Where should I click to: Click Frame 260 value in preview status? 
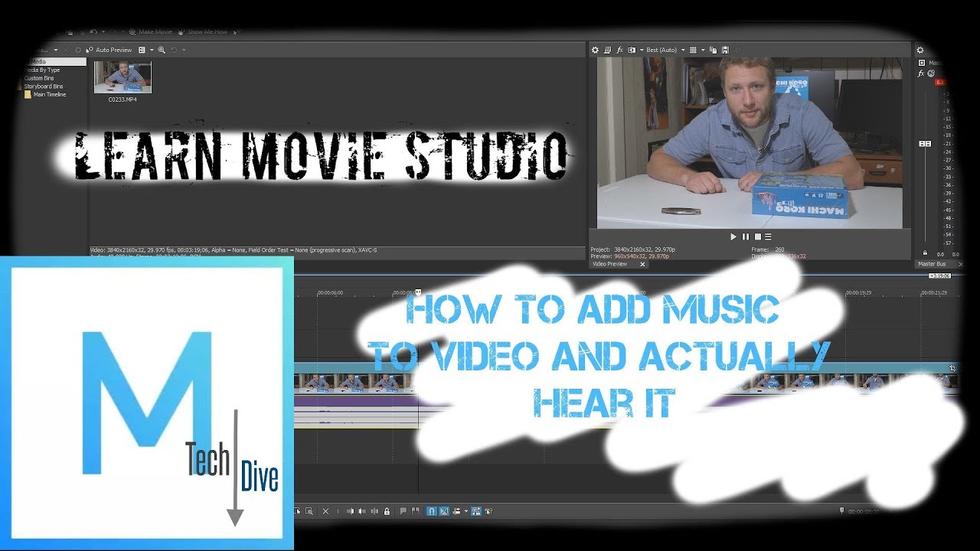pyautogui.click(x=779, y=249)
